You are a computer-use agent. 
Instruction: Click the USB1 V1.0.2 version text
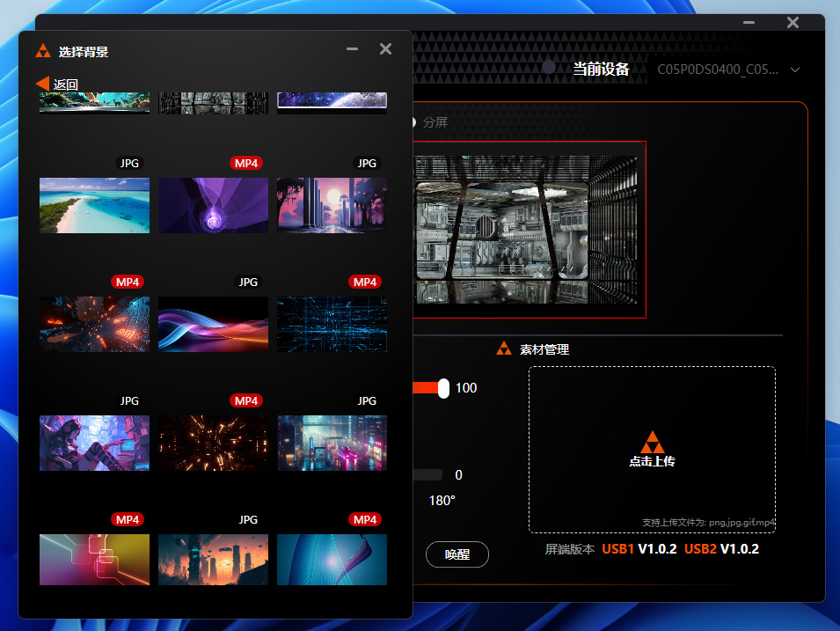point(639,549)
